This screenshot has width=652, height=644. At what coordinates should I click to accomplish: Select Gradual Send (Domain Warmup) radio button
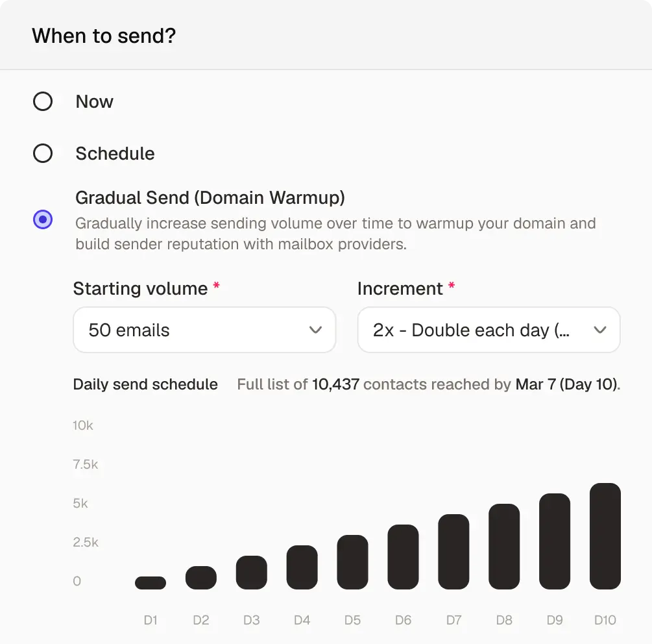coord(43,219)
